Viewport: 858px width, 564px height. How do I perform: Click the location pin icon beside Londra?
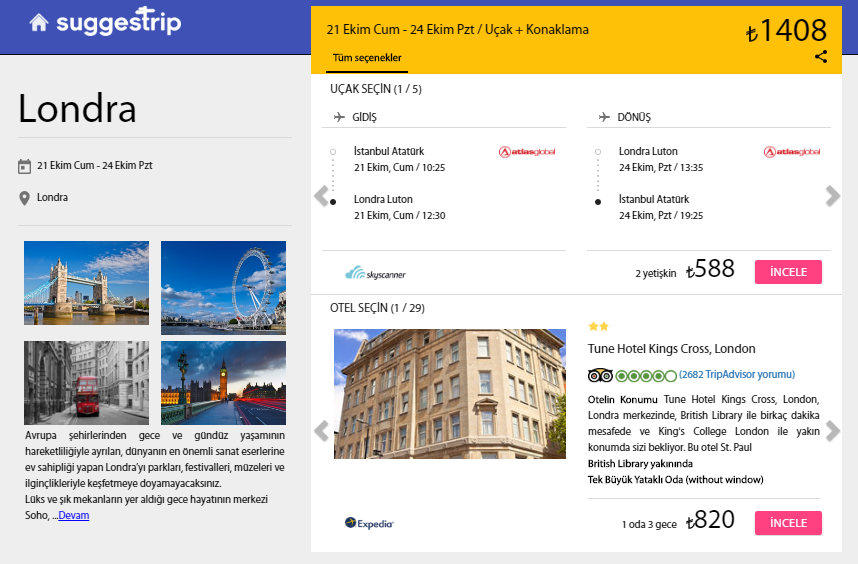pyautogui.click(x=25, y=198)
